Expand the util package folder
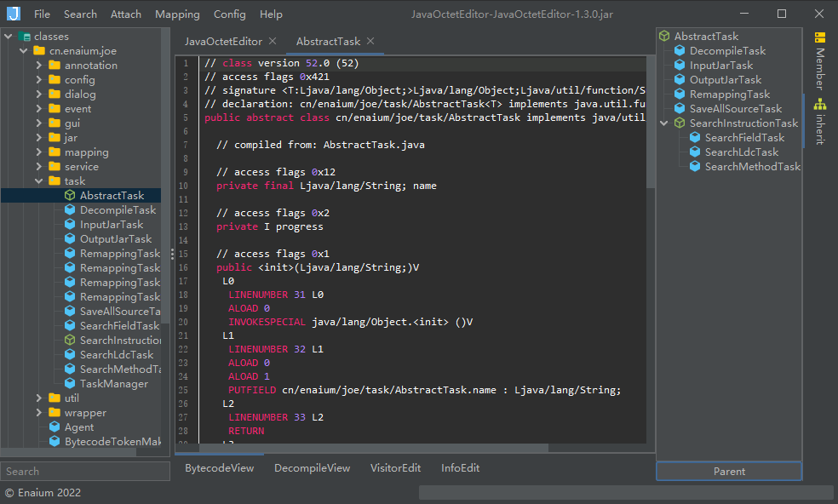 (39, 398)
